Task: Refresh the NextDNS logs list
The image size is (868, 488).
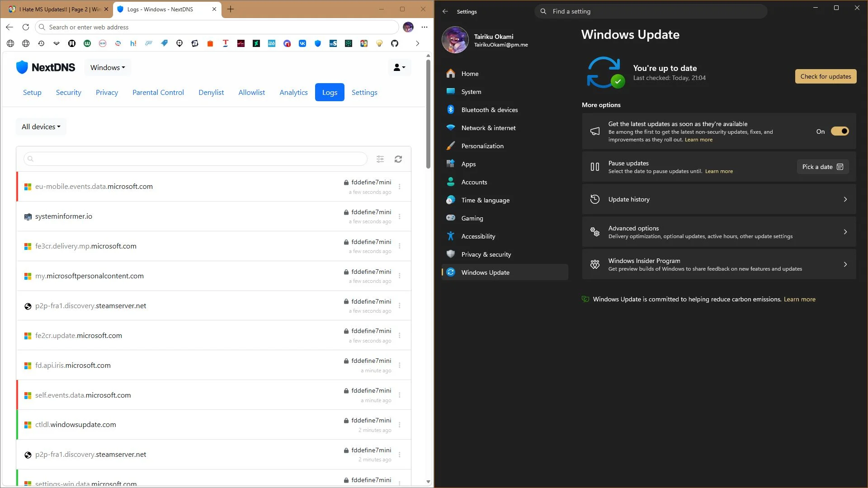Action: tap(398, 159)
